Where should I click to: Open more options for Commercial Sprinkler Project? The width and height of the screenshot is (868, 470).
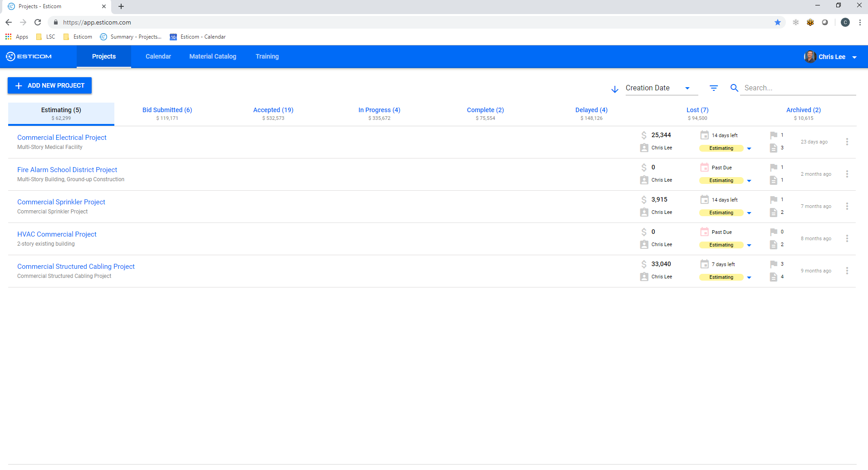click(847, 206)
